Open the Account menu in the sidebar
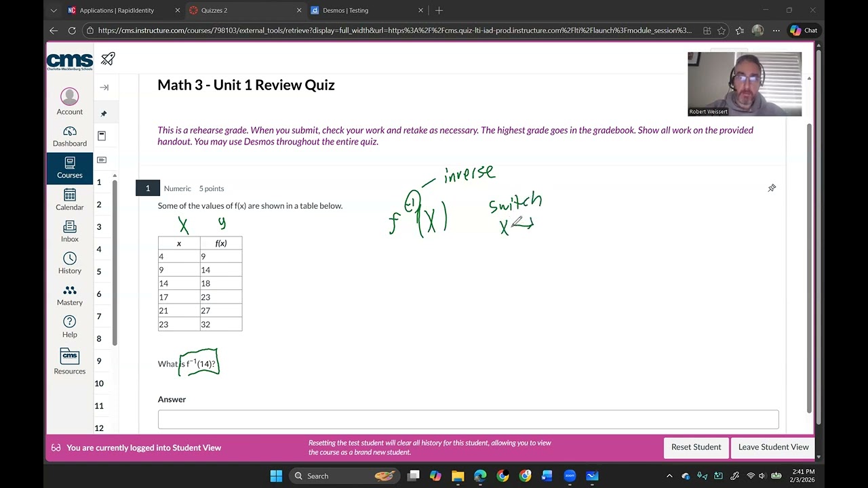This screenshot has width=868, height=488. click(x=69, y=102)
